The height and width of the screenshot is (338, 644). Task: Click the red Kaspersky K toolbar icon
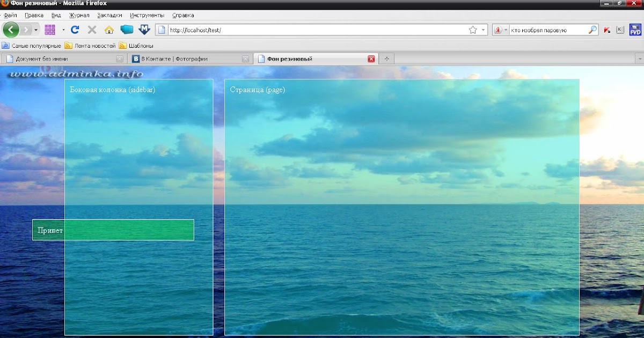(607, 30)
